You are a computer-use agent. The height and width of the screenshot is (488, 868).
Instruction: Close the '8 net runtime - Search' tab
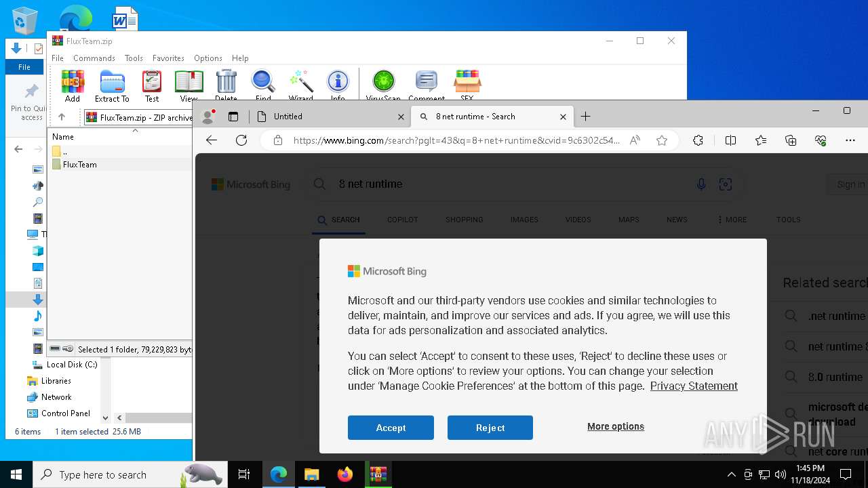(x=563, y=117)
